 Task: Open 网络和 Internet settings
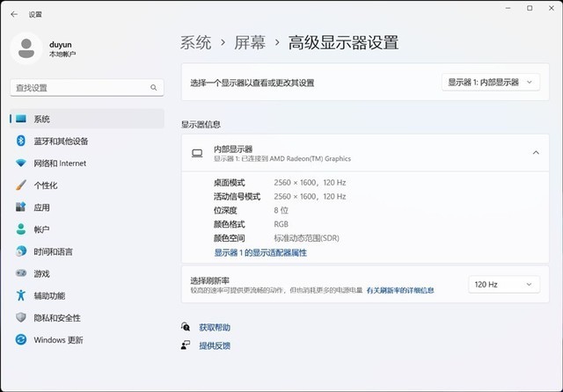click(x=87, y=163)
